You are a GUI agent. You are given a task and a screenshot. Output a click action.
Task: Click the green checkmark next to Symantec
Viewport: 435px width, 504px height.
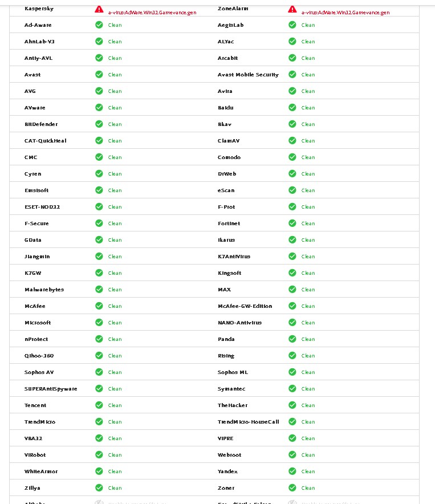click(292, 389)
